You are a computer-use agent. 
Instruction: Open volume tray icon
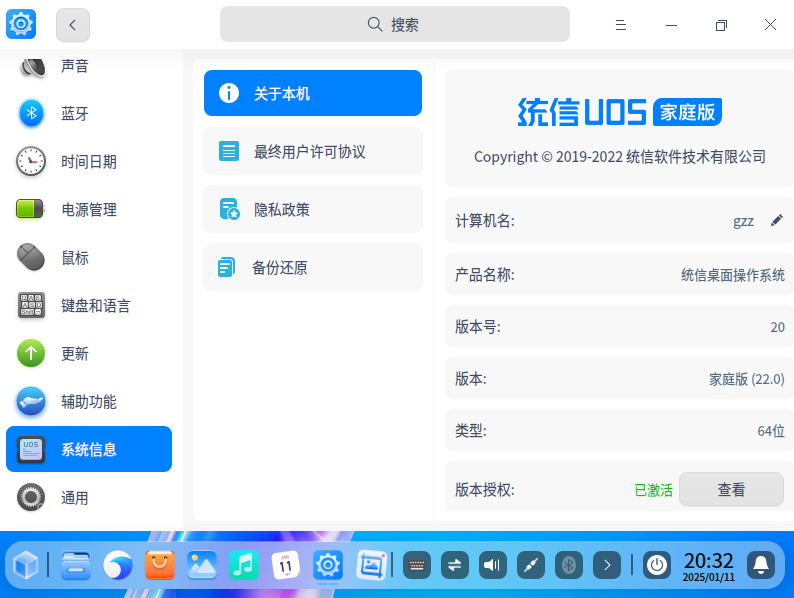493,565
